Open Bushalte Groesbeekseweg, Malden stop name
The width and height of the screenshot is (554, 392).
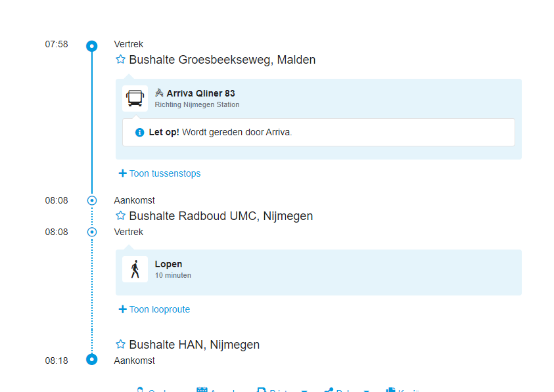tap(222, 60)
